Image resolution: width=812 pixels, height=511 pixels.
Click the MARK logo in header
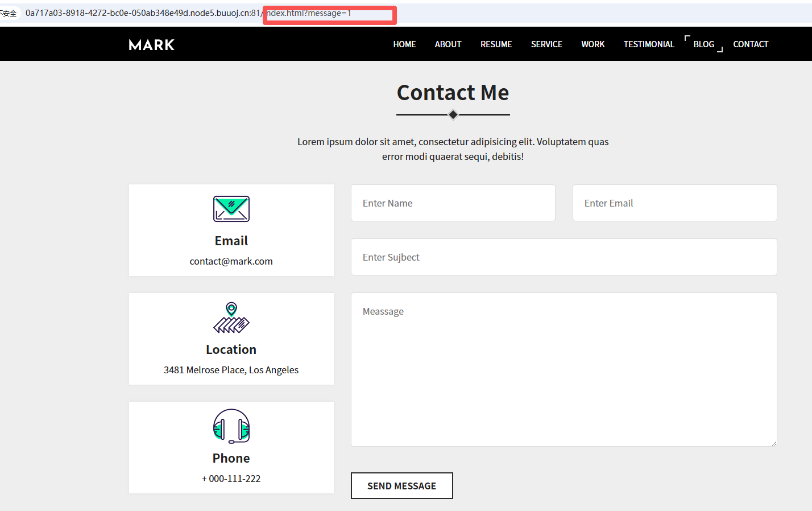[x=152, y=45]
